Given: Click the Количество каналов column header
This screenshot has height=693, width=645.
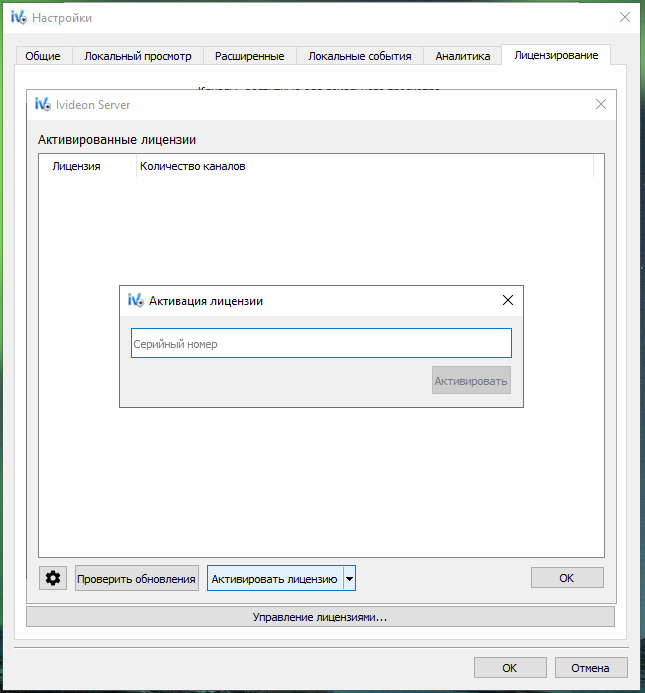Looking at the screenshot, I should point(365,166).
